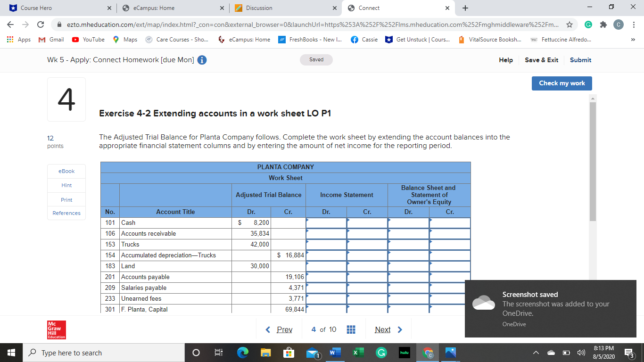Viewport: 644px width, 362px height.
Task: Open Chrome from the taskbar
Action: pyautogui.click(x=428, y=353)
